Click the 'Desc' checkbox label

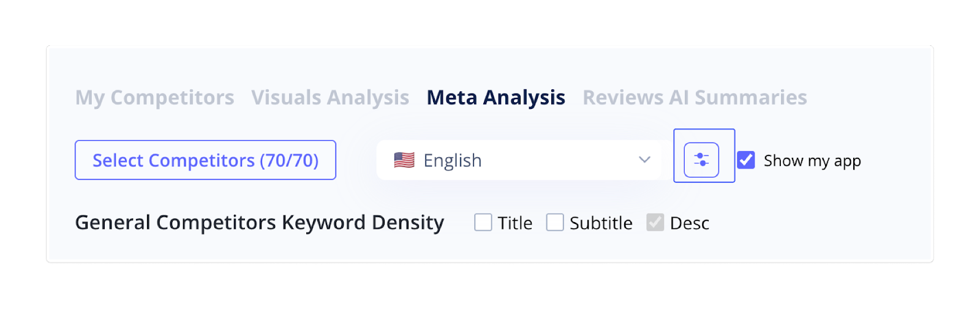tap(690, 223)
